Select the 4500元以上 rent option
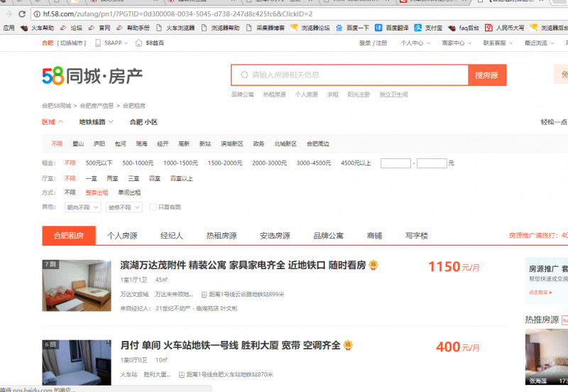Screen dimensions: 568x392 (x=356, y=163)
